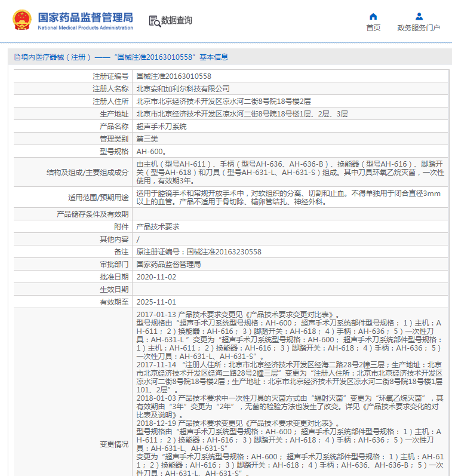Click the 生产地址 value with 1层、2层、3层

(x=242, y=114)
